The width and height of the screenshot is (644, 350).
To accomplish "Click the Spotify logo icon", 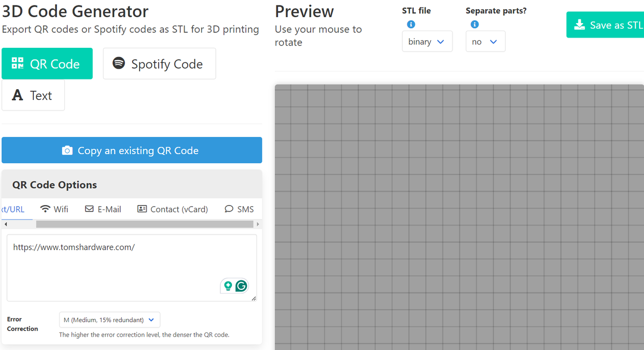I will [118, 63].
